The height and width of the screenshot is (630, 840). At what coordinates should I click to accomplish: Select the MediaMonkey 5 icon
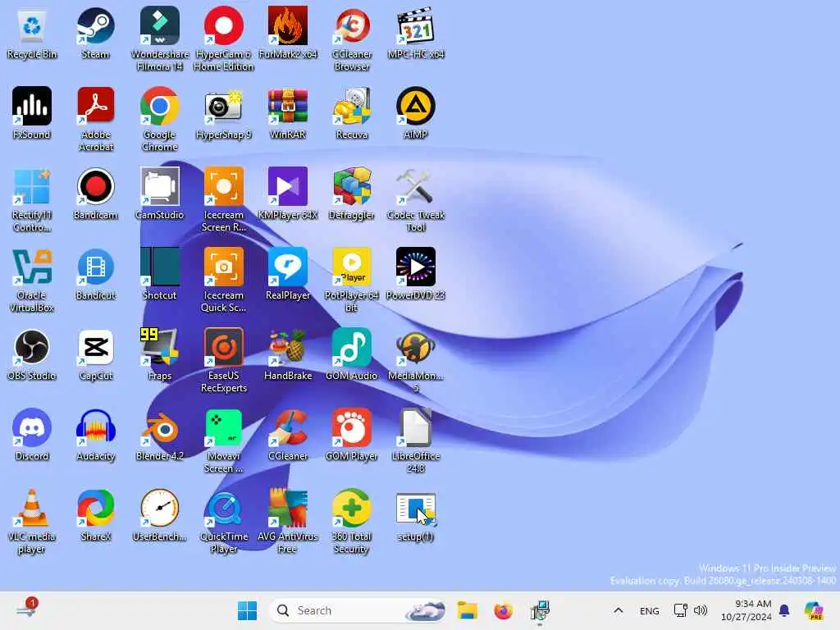[x=416, y=361]
